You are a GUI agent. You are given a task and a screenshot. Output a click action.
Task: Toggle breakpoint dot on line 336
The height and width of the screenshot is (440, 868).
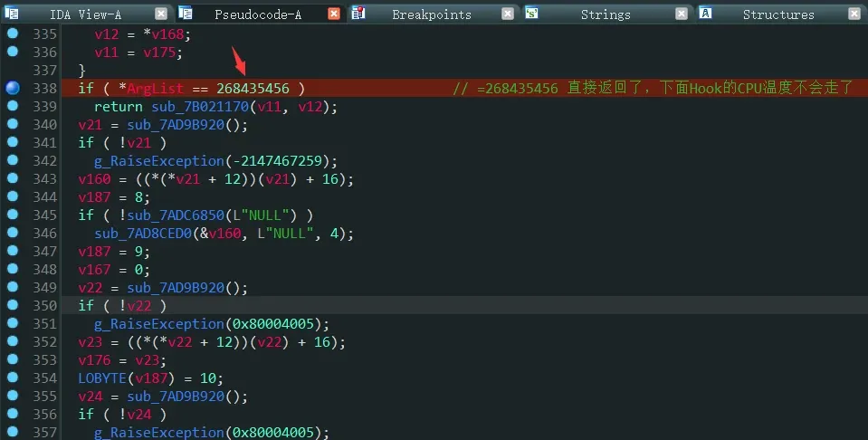pyautogui.click(x=12, y=52)
